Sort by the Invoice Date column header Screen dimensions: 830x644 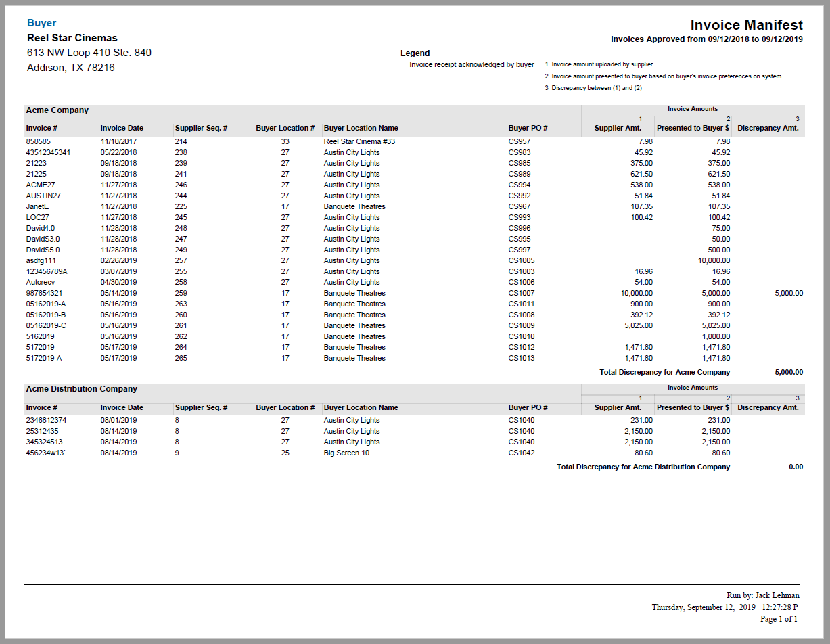122,128
